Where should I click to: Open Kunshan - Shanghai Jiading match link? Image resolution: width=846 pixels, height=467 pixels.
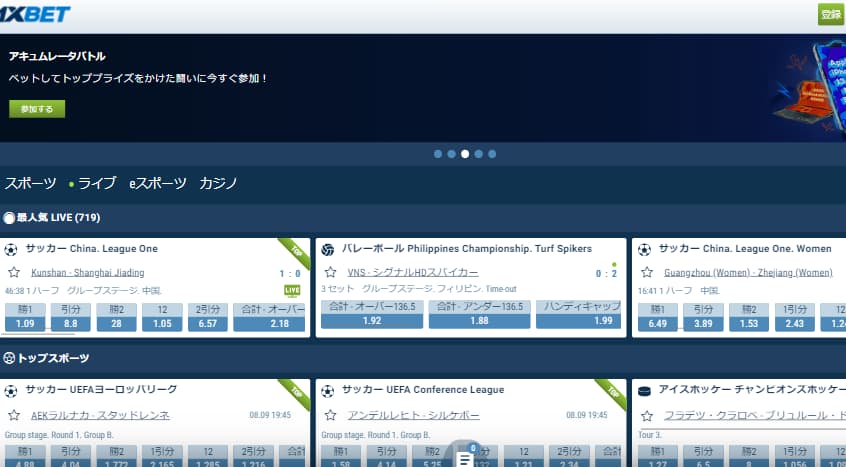tap(87, 273)
